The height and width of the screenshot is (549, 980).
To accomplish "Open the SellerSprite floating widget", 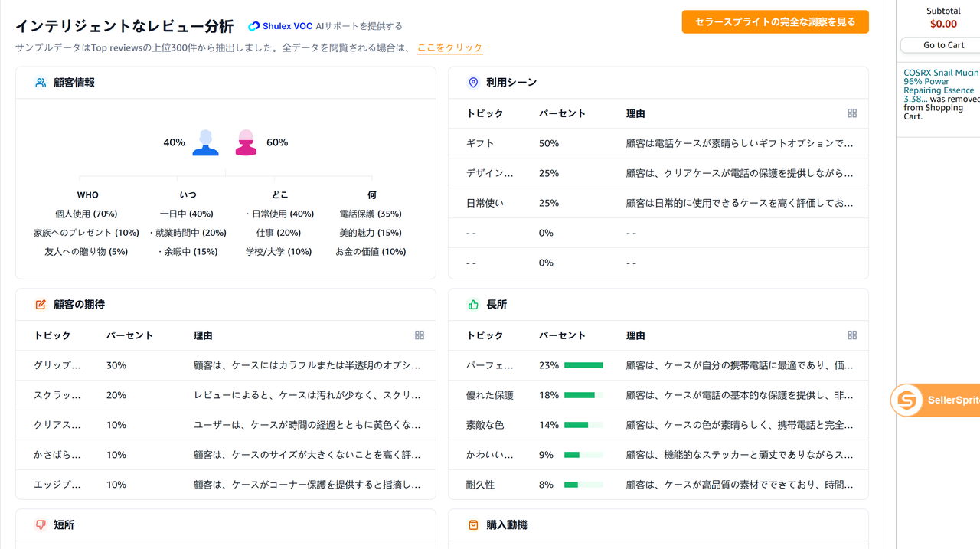I will point(935,400).
